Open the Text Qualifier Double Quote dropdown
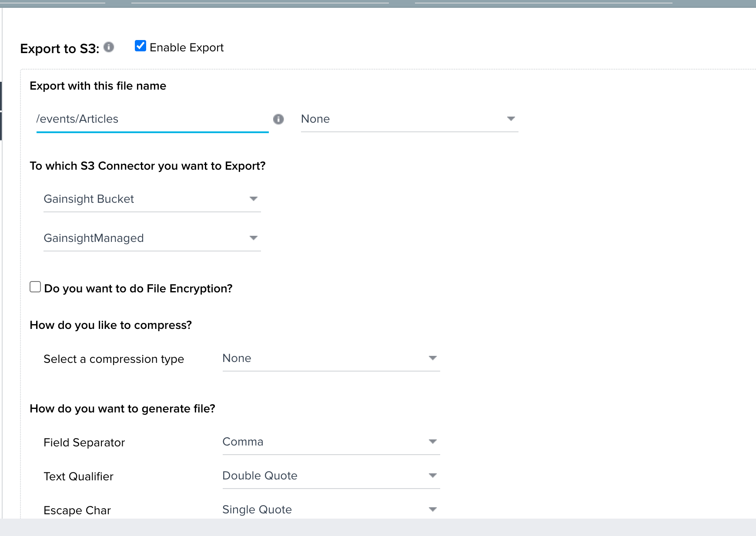The image size is (756, 536). [331, 476]
